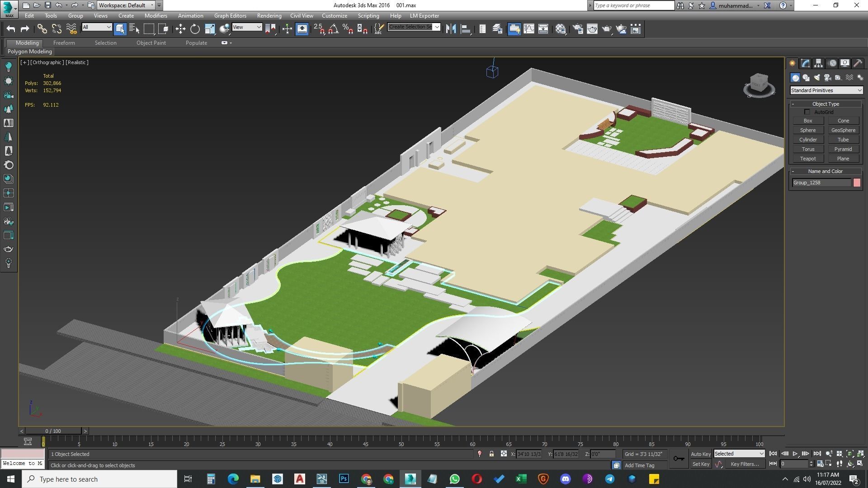Click the Play Animation button

click(x=795, y=454)
